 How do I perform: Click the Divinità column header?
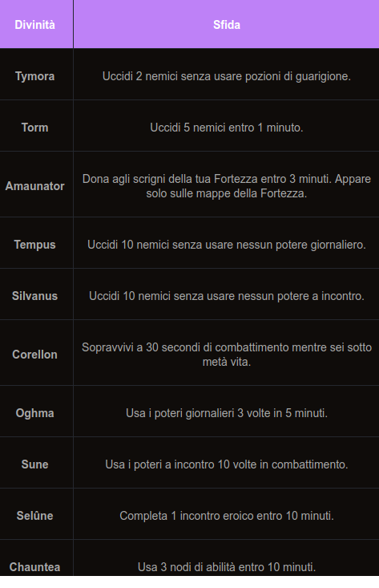[x=34, y=25]
